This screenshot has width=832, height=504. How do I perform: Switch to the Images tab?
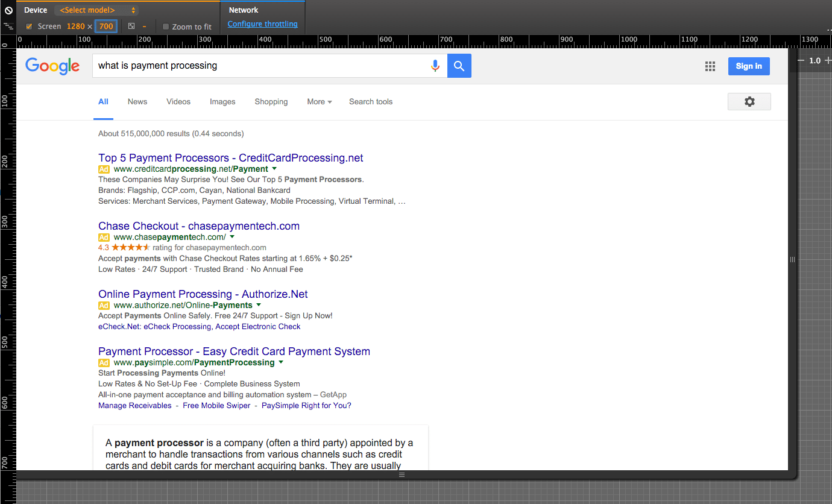[222, 102]
